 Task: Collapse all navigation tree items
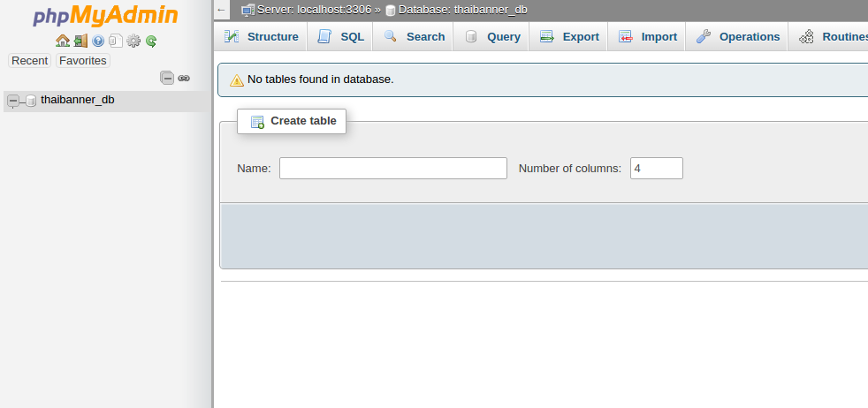click(167, 78)
